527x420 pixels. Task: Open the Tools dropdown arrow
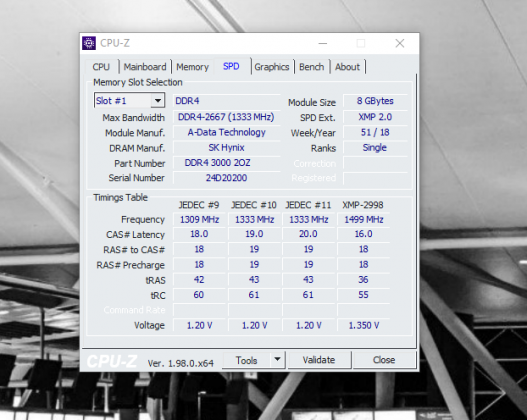(x=277, y=360)
